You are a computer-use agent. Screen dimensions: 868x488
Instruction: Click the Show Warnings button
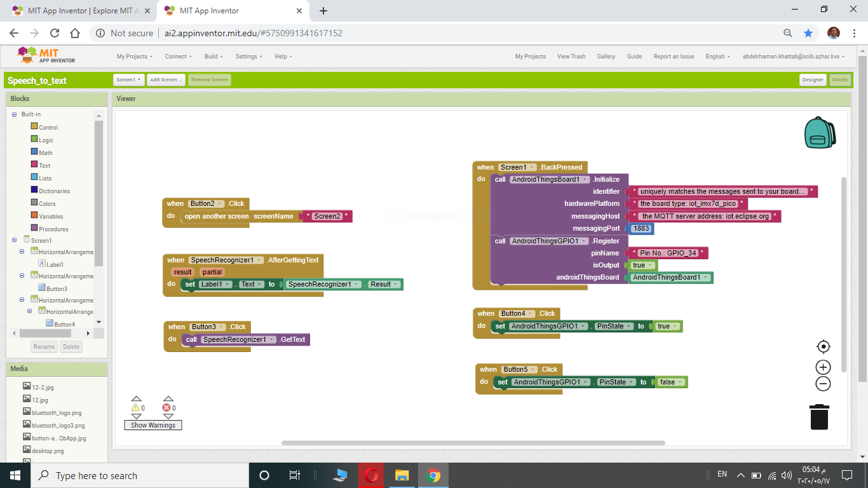(153, 425)
